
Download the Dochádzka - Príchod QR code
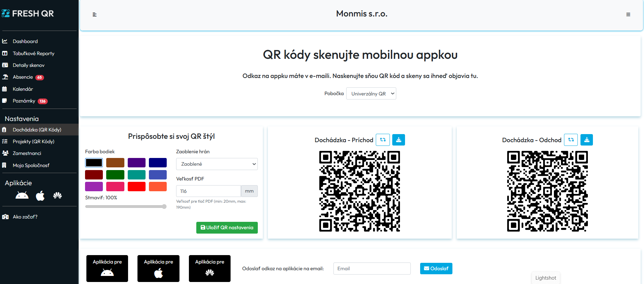point(398,140)
